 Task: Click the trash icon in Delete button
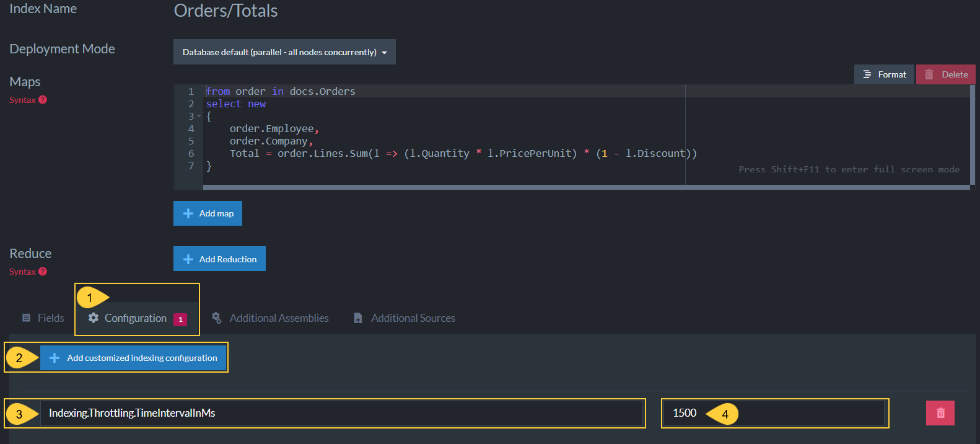point(929,74)
